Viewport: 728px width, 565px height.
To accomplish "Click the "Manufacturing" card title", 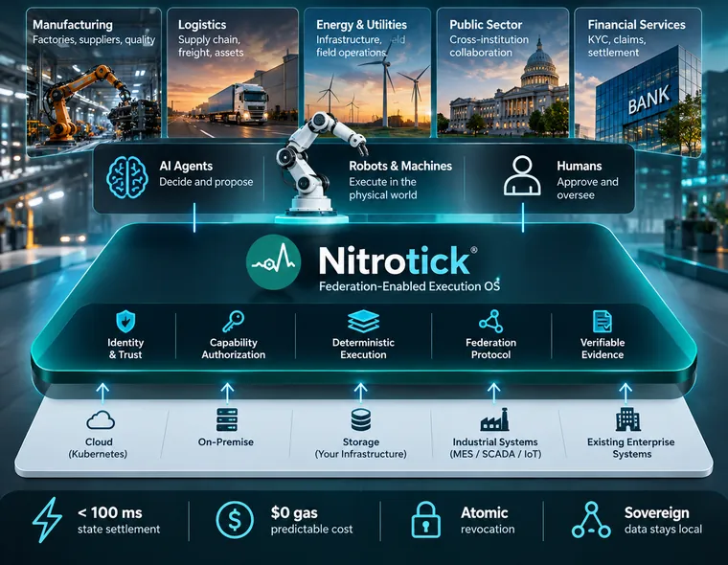I will pyautogui.click(x=73, y=25).
